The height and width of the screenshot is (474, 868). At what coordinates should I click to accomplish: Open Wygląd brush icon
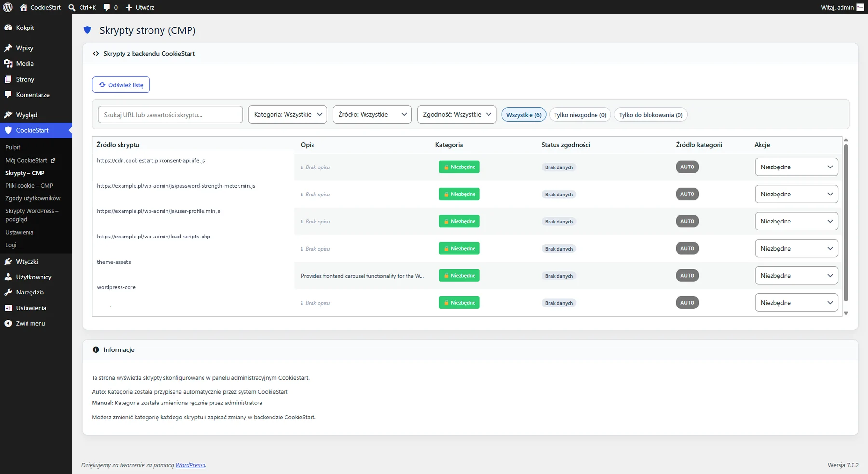[8, 115]
